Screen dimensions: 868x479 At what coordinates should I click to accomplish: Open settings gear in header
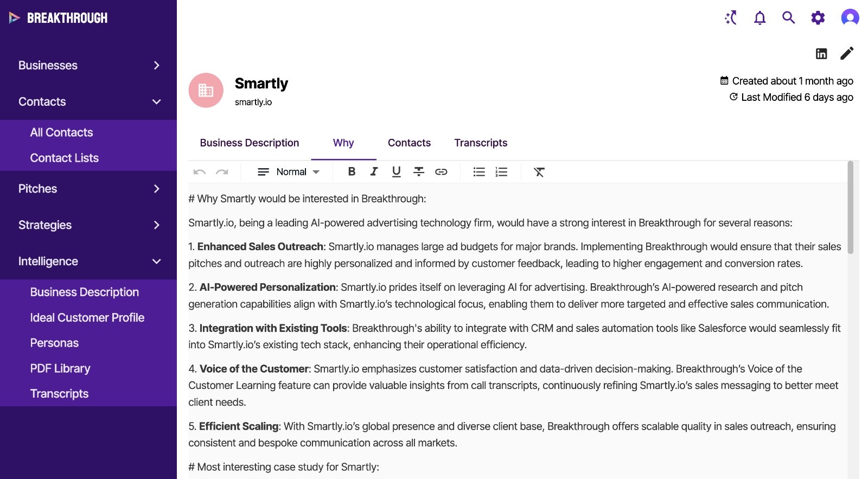(x=818, y=18)
